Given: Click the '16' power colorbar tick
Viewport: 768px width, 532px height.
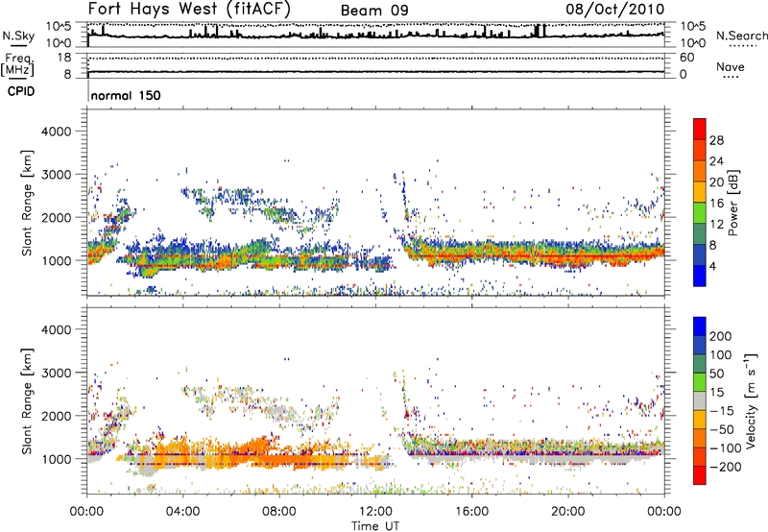Looking at the screenshot, I should click(x=716, y=204).
